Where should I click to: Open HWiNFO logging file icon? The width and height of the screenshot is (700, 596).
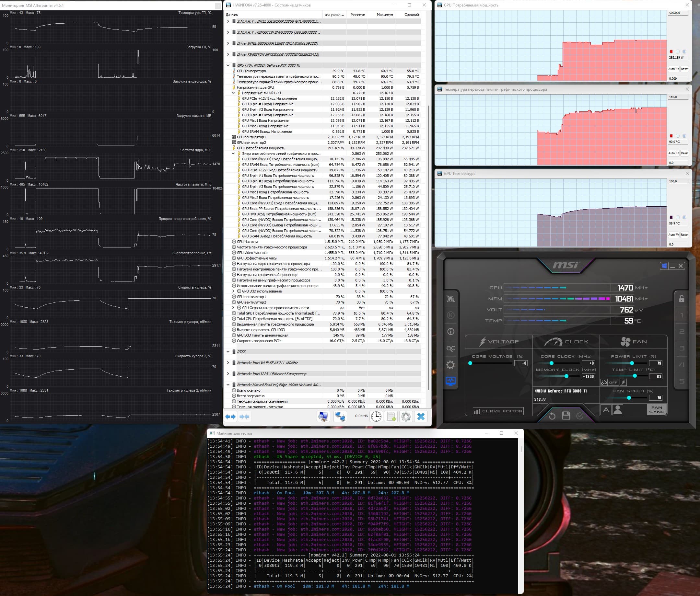391,416
